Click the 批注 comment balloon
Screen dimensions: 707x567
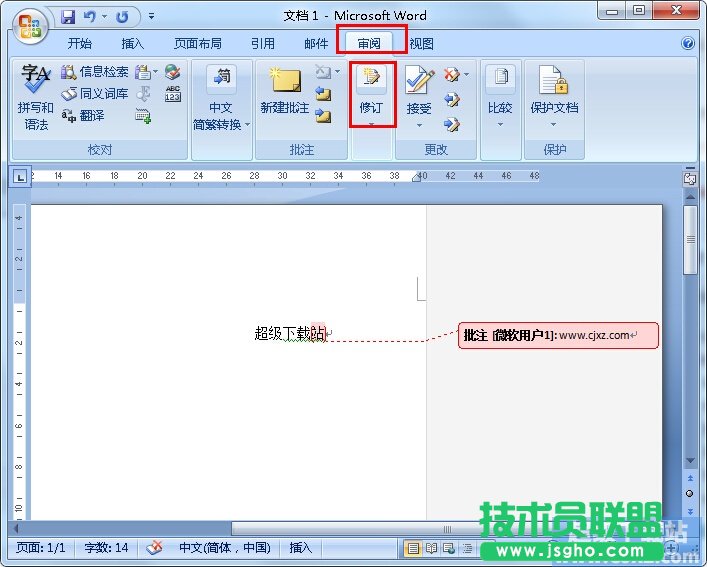click(558, 335)
